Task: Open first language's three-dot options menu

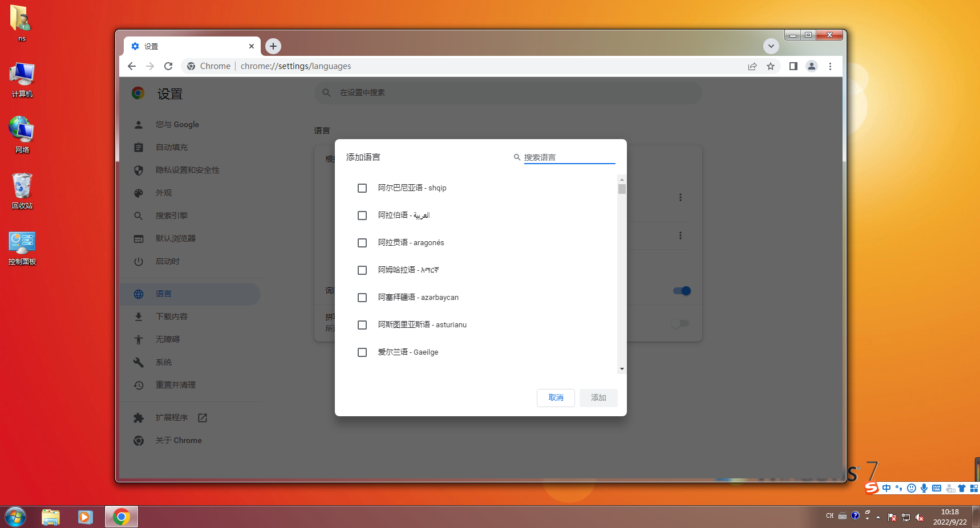Action: [680, 197]
